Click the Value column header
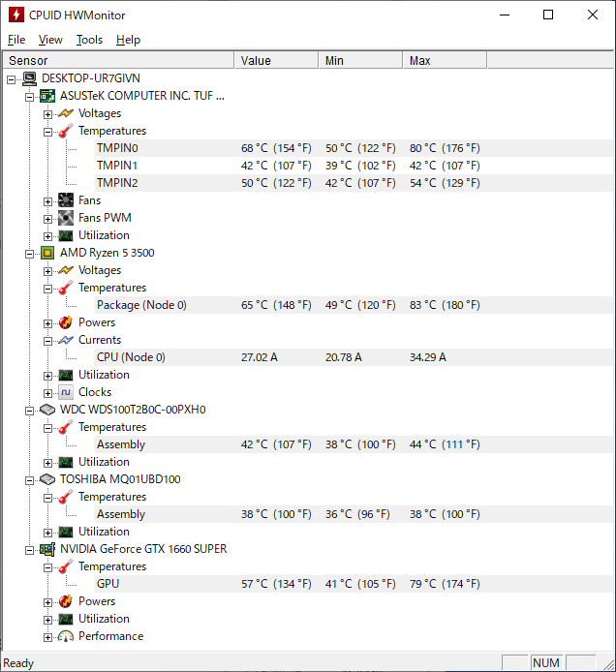The height and width of the screenshot is (672, 616). [276, 61]
